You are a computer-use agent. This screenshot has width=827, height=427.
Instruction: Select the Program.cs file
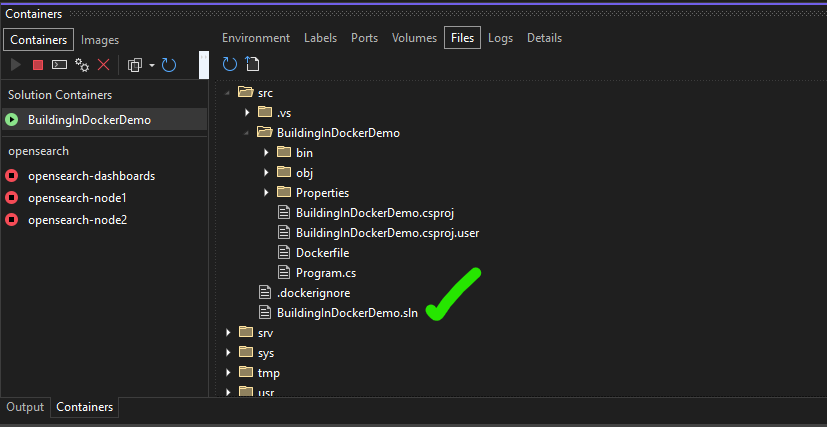click(x=326, y=273)
